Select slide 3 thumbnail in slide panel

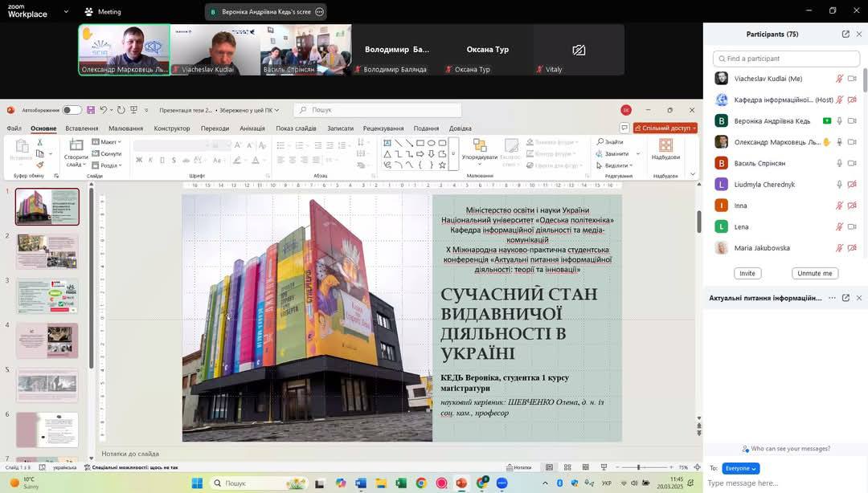(47, 296)
